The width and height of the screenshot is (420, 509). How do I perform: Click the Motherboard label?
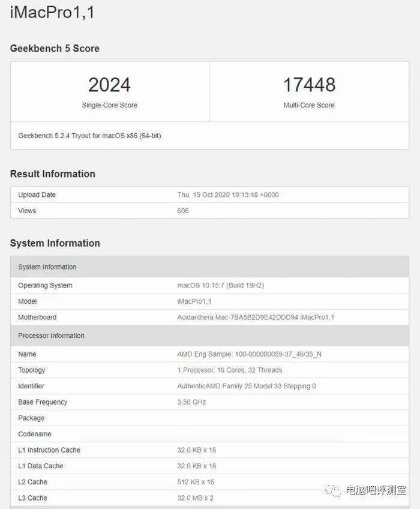37,317
